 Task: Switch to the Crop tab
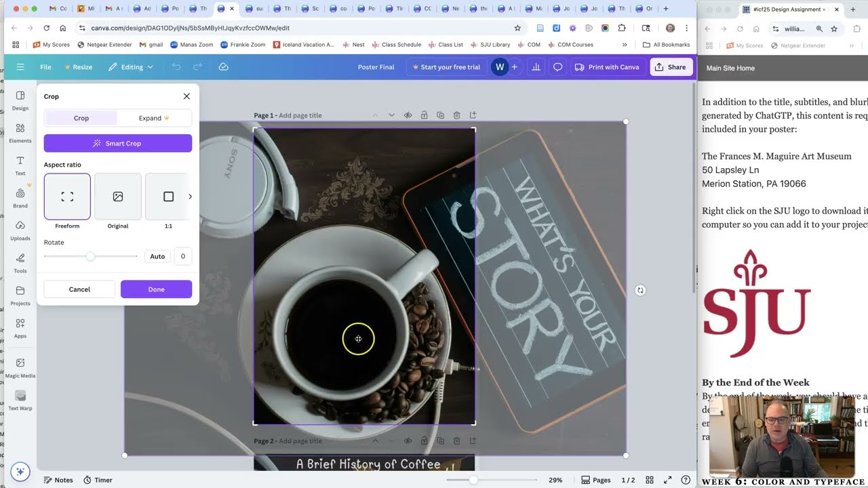[x=81, y=118]
